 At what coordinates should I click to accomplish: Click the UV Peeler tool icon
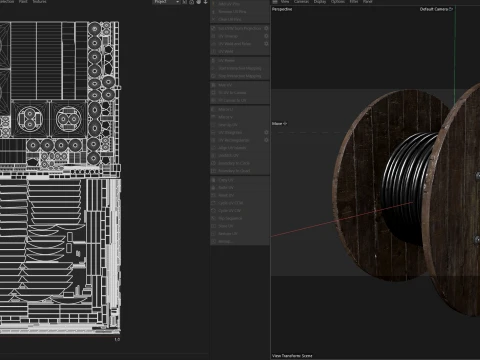[x=214, y=60]
